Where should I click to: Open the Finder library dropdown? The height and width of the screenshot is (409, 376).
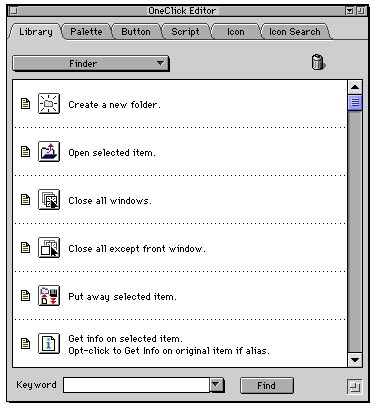pos(91,63)
